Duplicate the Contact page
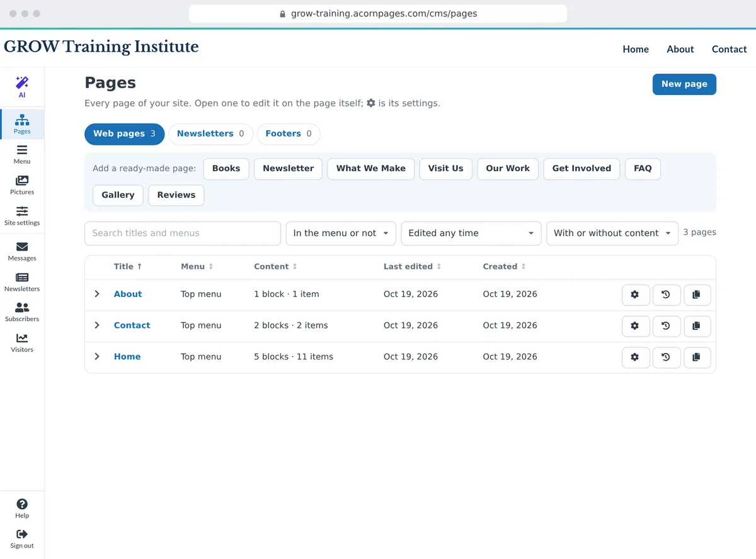The image size is (756, 559). tap(697, 326)
